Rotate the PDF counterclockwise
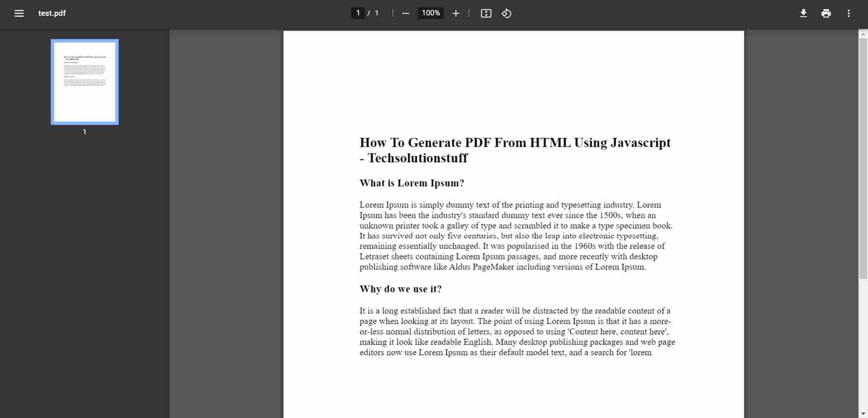Screen dimensions: 868x418 click(506, 13)
